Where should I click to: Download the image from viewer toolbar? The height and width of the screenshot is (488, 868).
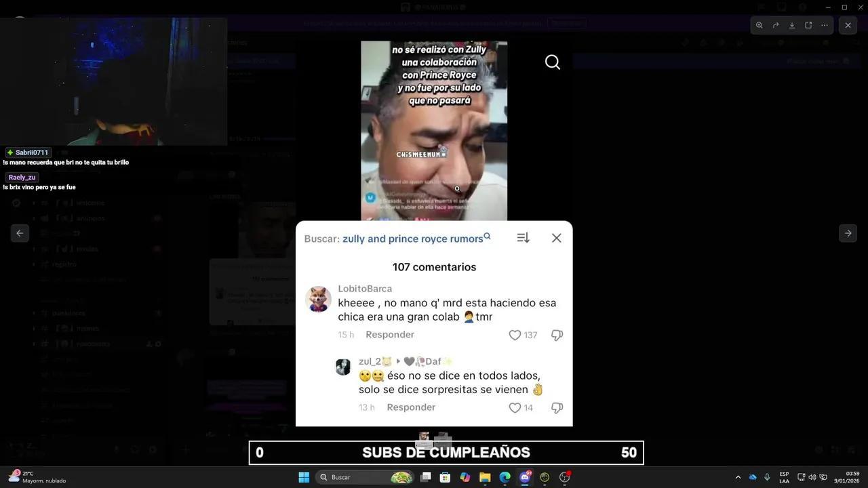[x=792, y=25]
